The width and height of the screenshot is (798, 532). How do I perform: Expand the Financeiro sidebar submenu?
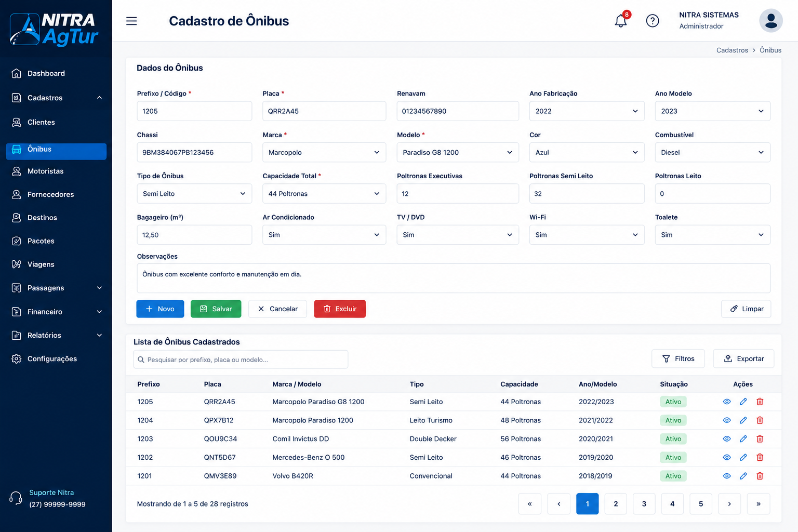56,312
